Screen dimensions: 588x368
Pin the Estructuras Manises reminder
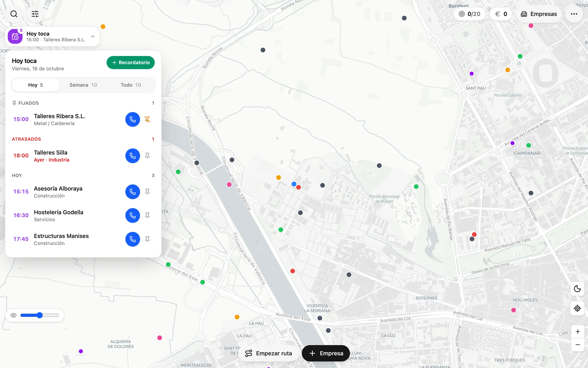pyautogui.click(x=147, y=239)
